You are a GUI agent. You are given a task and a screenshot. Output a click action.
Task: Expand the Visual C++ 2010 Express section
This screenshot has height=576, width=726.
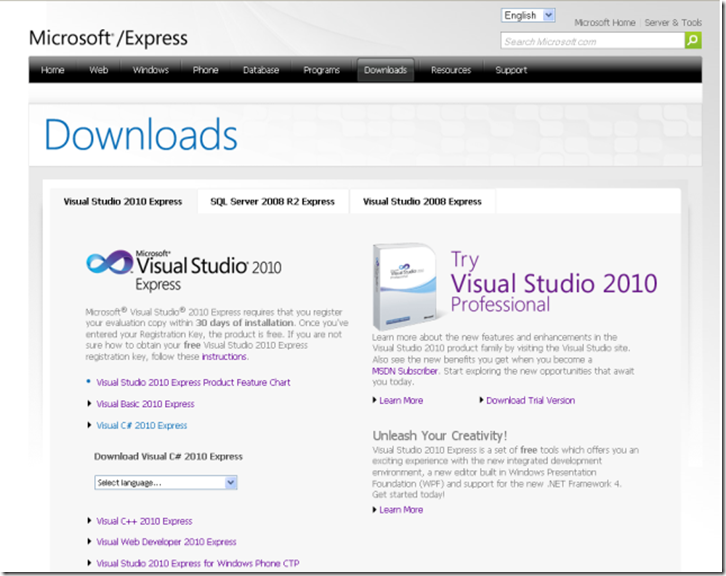(x=144, y=521)
